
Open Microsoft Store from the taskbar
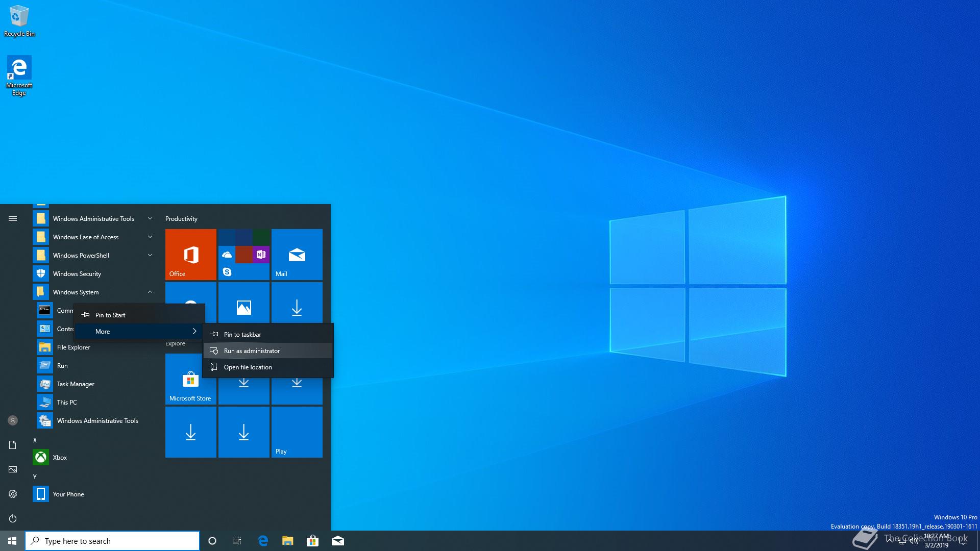pyautogui.click(x=312, y=541)
